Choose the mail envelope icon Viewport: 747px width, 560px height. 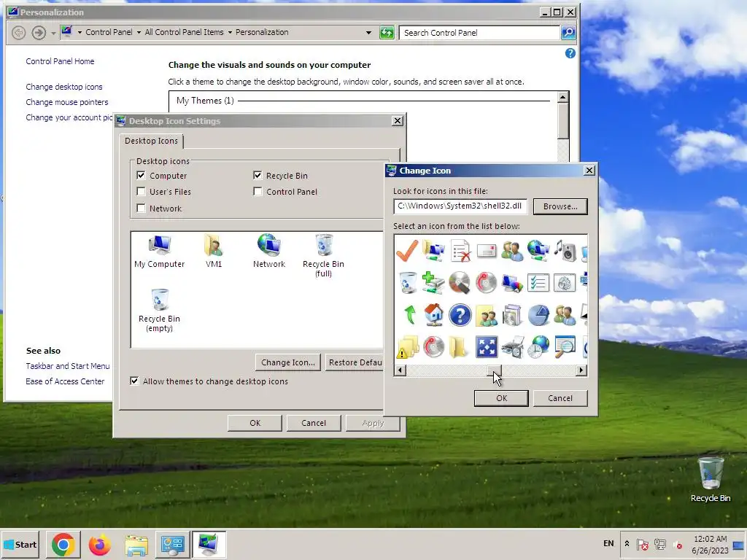pyautogui.click(x=487, y=251)
